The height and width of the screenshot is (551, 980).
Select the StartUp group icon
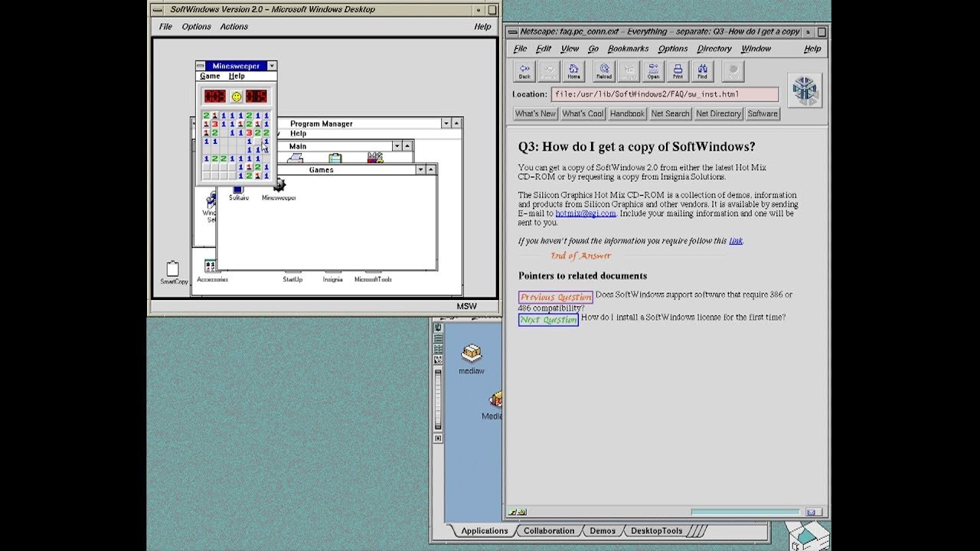coord(292,277)
